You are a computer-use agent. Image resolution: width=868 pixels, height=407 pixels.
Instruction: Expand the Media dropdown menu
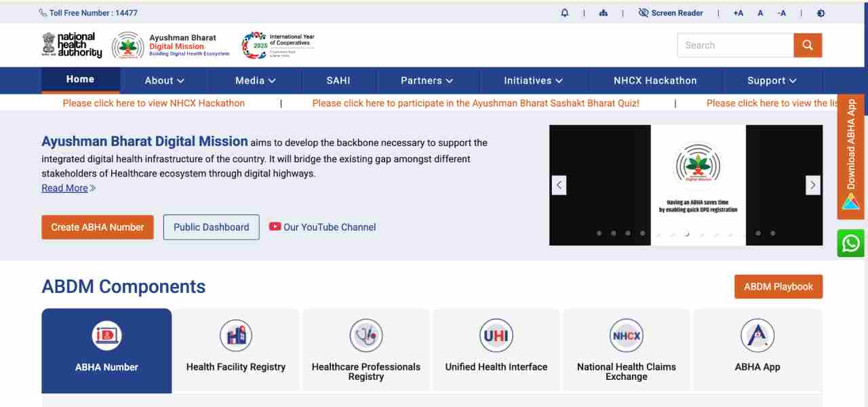[256, 81]
